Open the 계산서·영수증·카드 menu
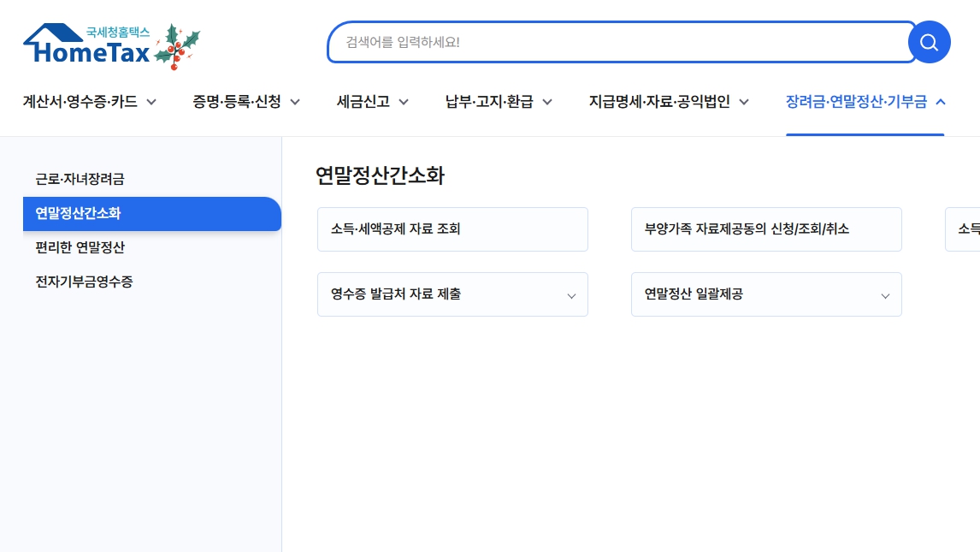 coord(90,102)
